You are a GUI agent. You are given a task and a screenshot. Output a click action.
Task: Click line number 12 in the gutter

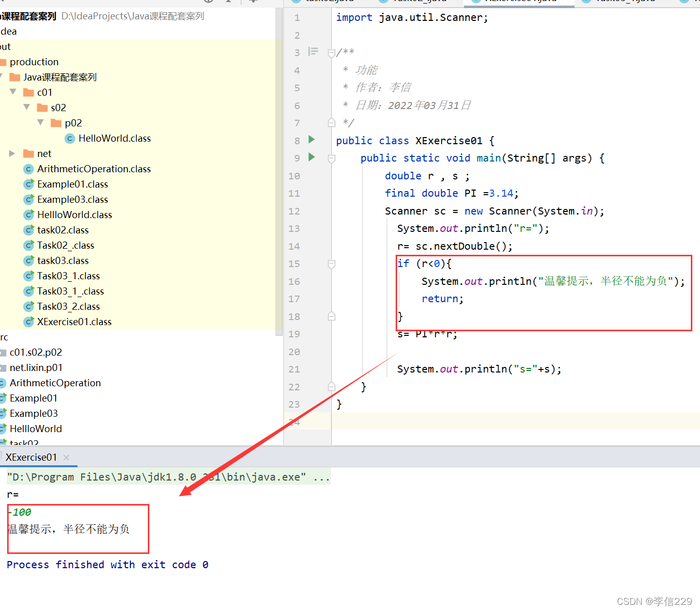tap(294, 211)
